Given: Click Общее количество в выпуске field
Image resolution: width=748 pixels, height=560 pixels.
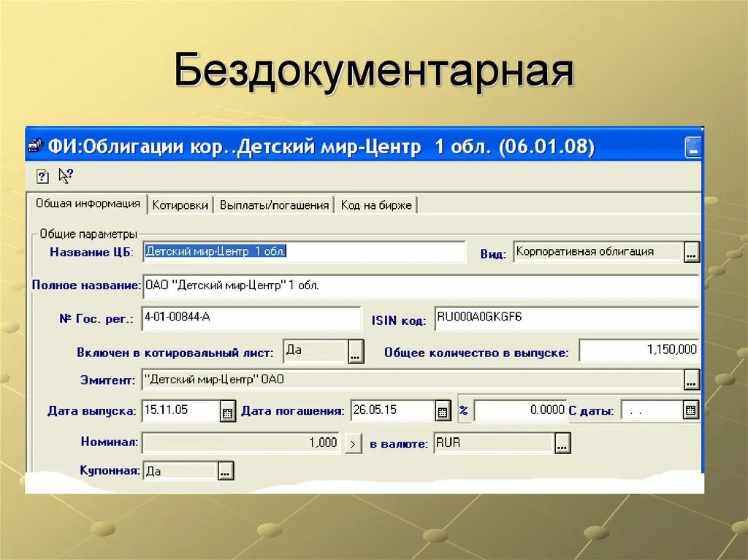Looking at the screenshot, I should [639, 350].
